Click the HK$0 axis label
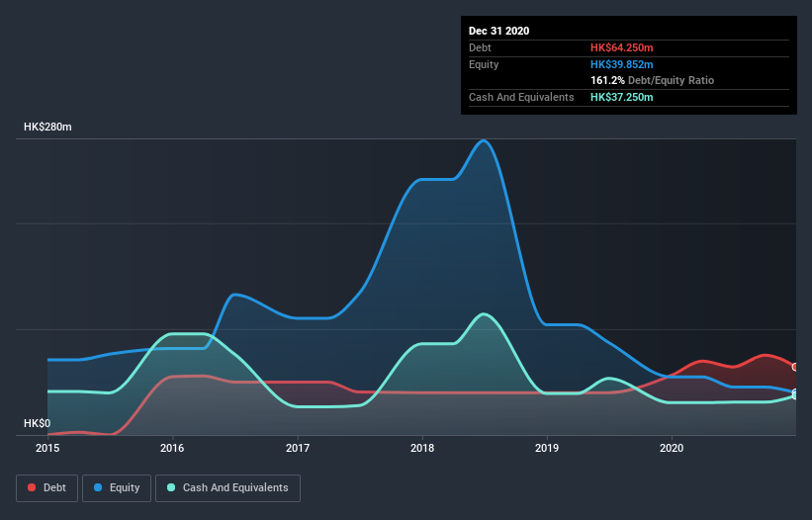The width and height of the screenshot is (812, 520). (x=38, y=423)
